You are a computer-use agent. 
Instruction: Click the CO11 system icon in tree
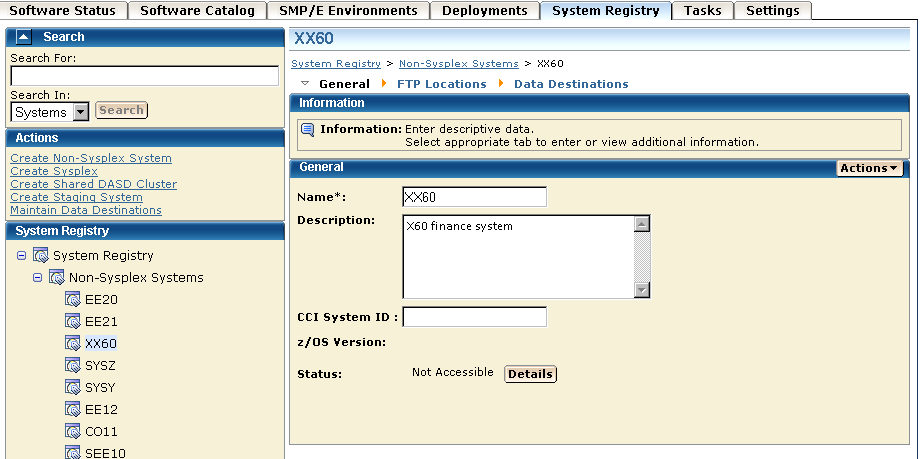pyautogui.click(x=72, y=431)
